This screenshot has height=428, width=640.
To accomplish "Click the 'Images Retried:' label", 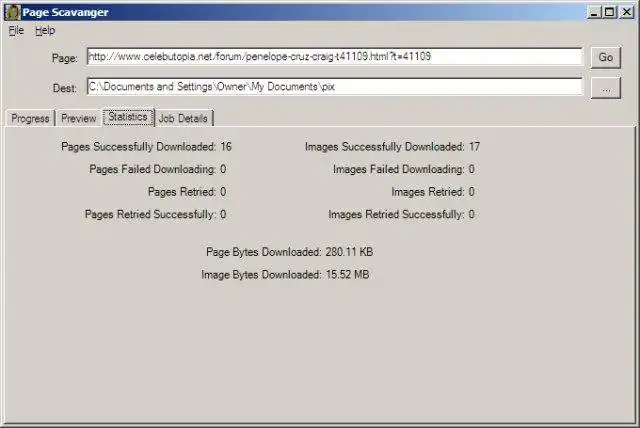I will tap(428, 192).
